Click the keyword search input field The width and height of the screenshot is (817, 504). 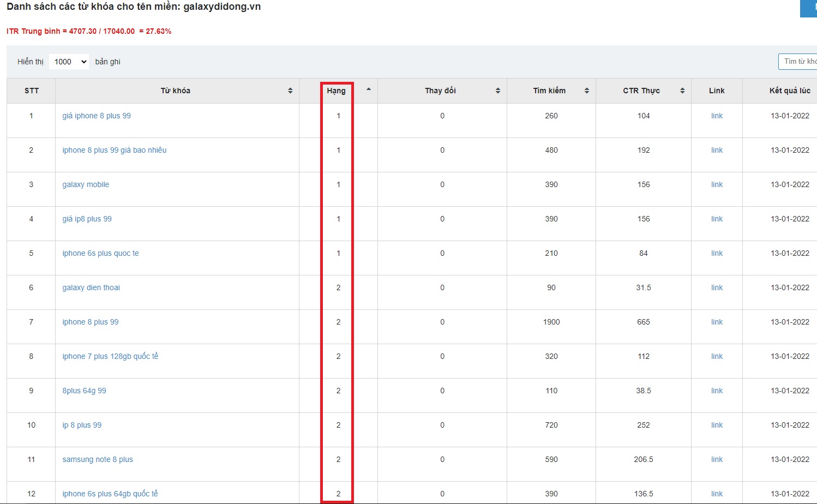pyautogui.click(x=798, y=62)
